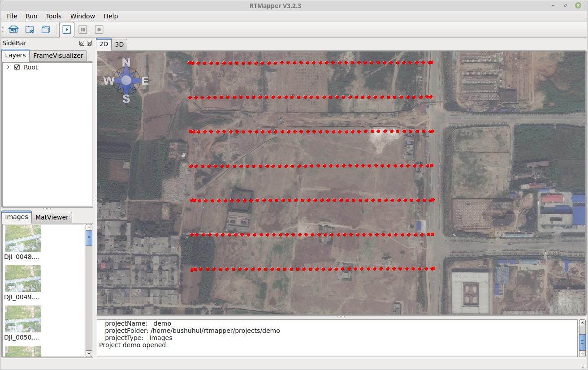Switch to the 3D view tab
The width and height of the screenshot is (588, 370).
click(x=119, y=44)
